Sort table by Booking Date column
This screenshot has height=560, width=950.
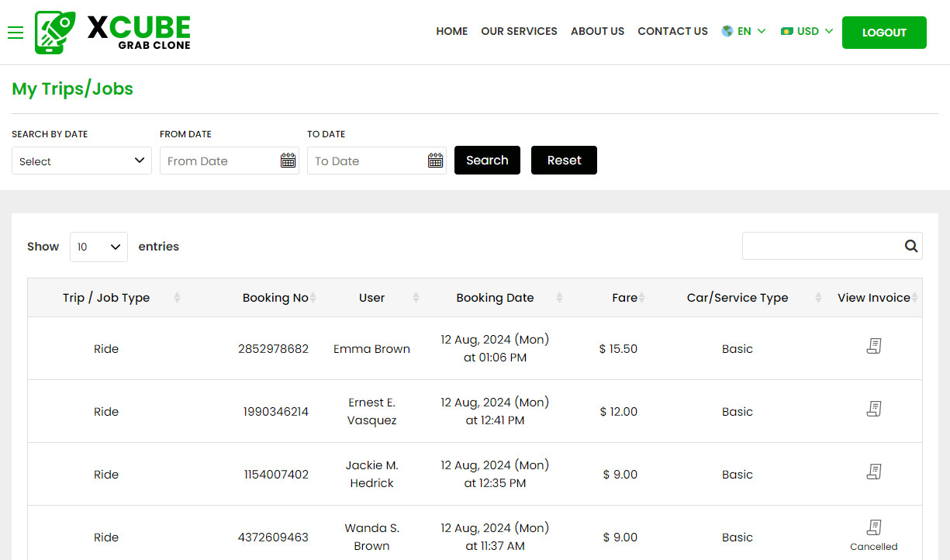coord(495,298)
